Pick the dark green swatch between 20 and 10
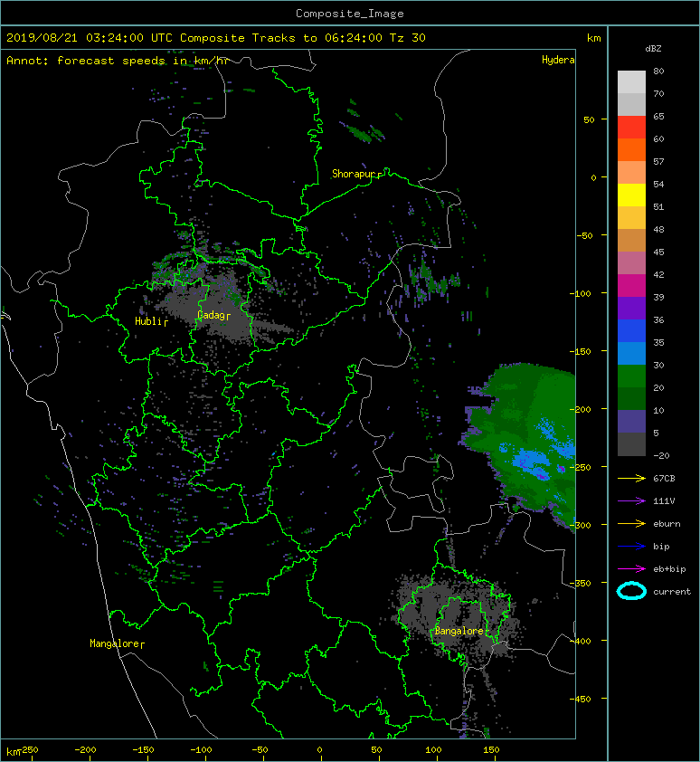Image resolution: width=700 pixels, height=762 pixels. coord(631,398)
